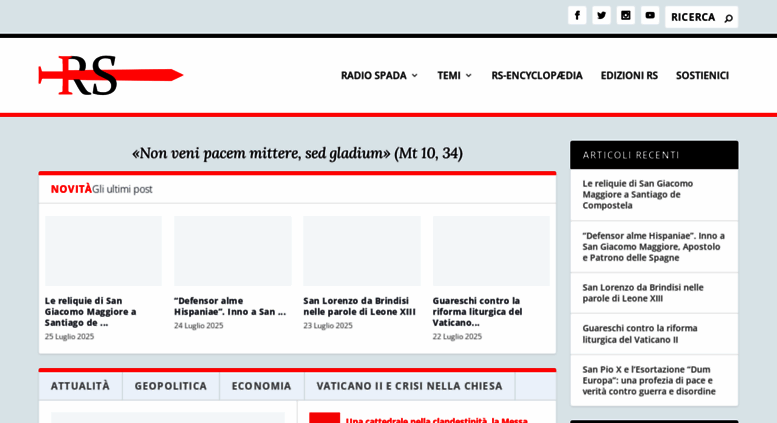The width and height of the screenshot is (777, 423).
Task: Switch to Vaticano II e crisi nella Chiesa tab
Action: (x=409, y=386)
